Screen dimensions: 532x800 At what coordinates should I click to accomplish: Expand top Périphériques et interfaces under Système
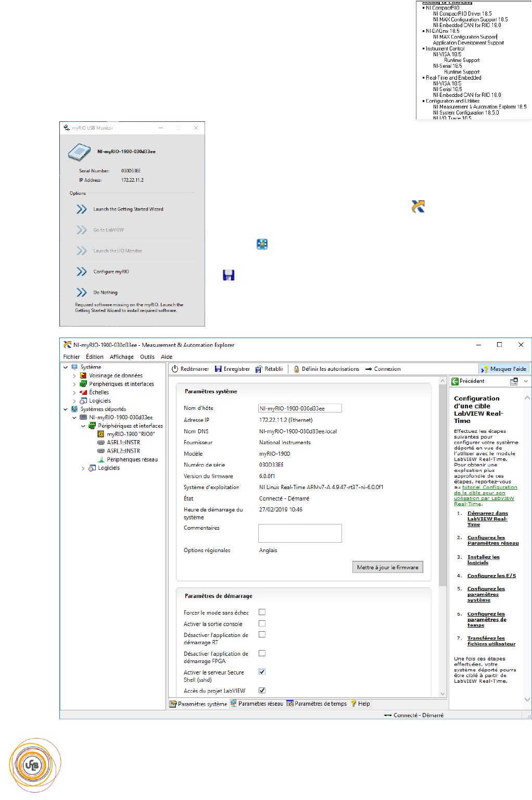pyautogui.click(x=74, y=384)
